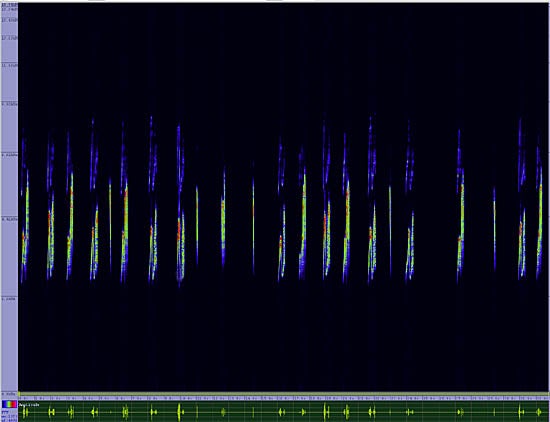Screen dimensions: 550x422
Task: Click the vertical frequency axis scale
Action: click(9, 200)
